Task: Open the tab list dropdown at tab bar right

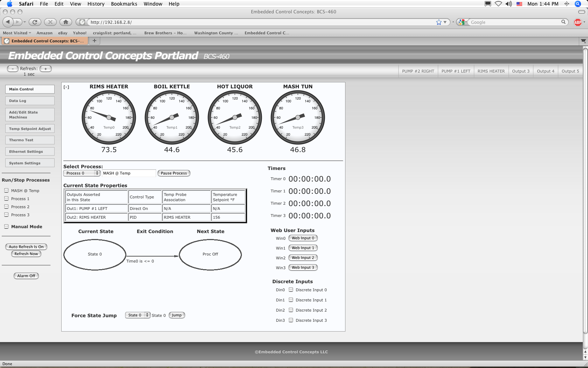Action: [x=583, y=41]
